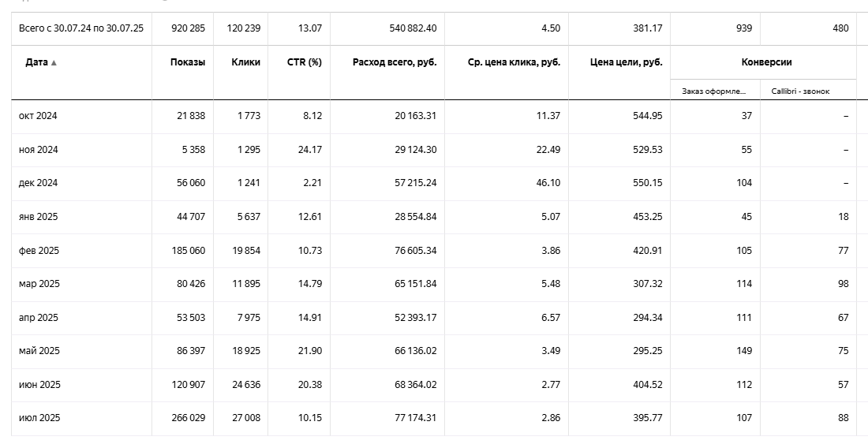Select the фев 2025 row label

pyautogui.click(x=39, y=251)
